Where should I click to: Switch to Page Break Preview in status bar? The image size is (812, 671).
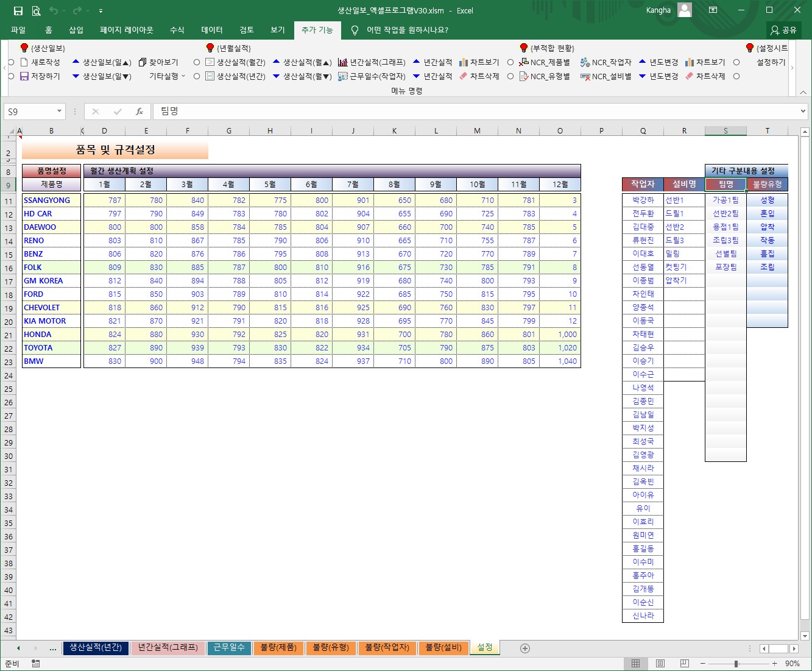click(684, 663)
